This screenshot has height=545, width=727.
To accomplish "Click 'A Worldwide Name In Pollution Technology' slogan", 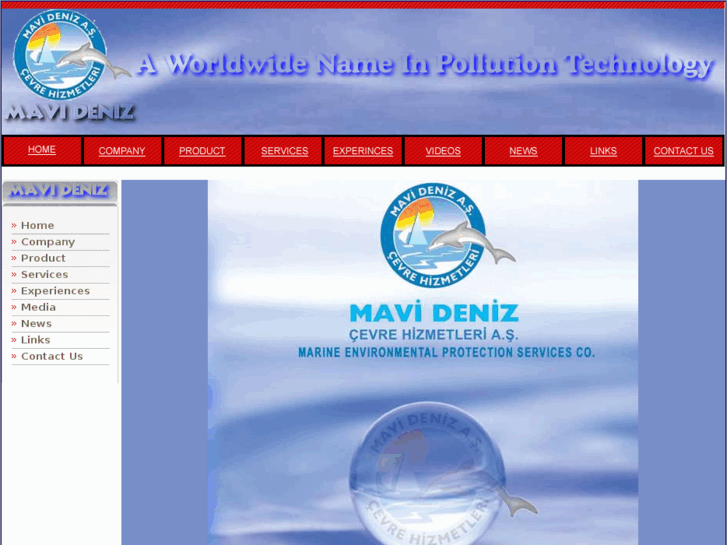I will 426,64.
